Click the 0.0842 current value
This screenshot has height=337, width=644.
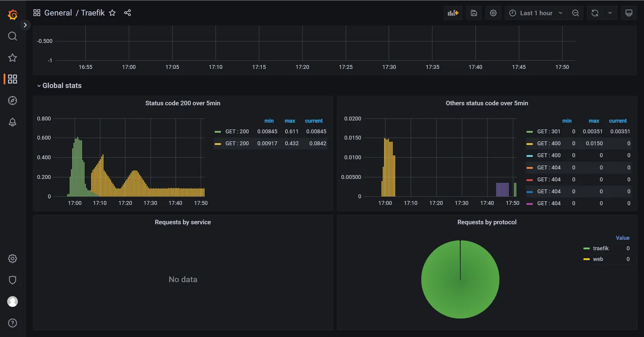click(318, 144)
